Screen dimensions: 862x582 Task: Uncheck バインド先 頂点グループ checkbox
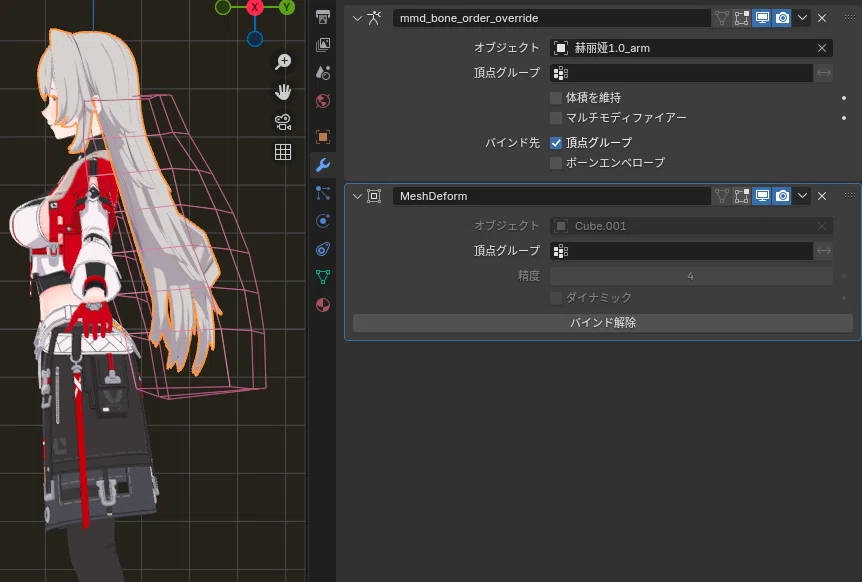click(x=556, y=143)
